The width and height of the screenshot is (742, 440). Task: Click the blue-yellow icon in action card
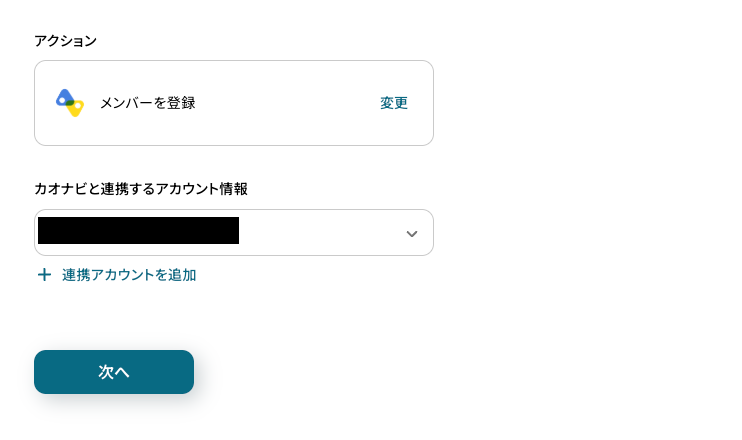click(69, 103)
